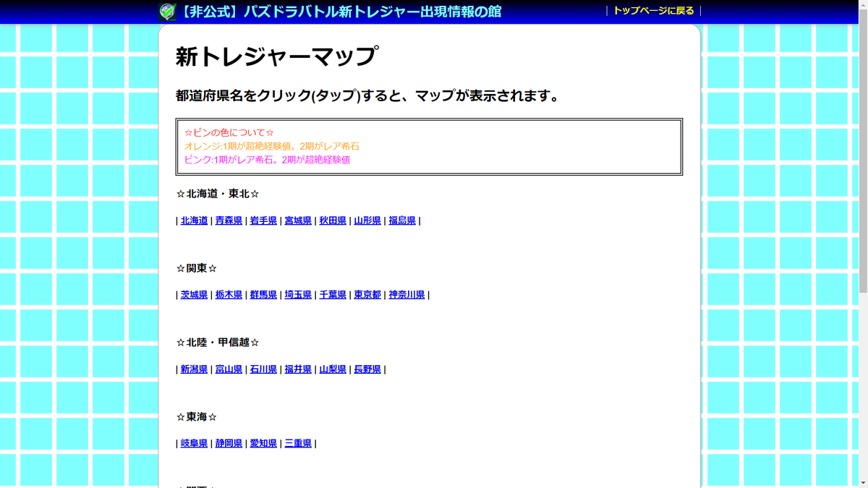Open the 東京都 map link
The image size is (868, 488).
click(x=367, y=295)
